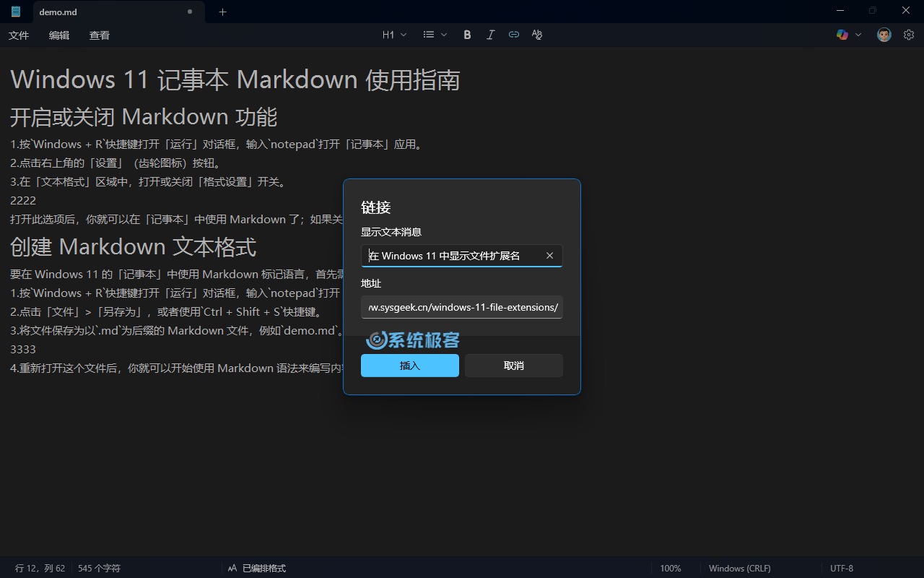924x578 pixels.
Task: Click the 已编排格式 status bar item
Action: click(x=256, y=569)
